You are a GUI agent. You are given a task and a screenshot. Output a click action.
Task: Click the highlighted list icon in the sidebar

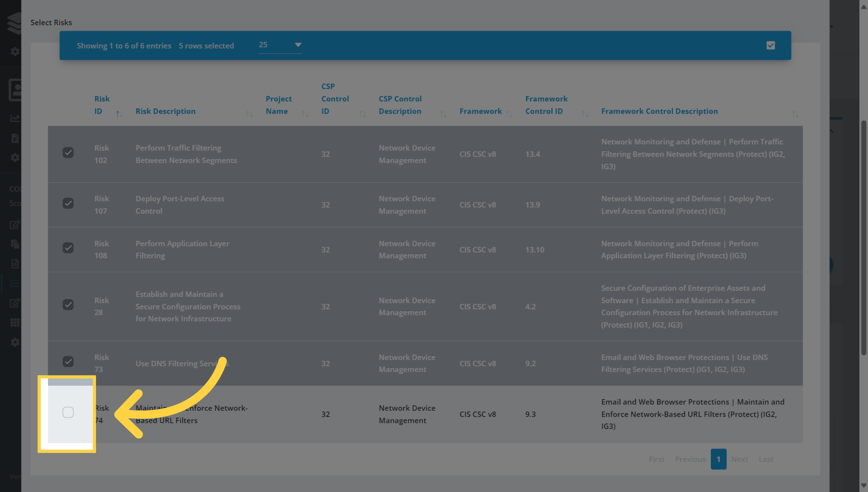tap(15, 283)
